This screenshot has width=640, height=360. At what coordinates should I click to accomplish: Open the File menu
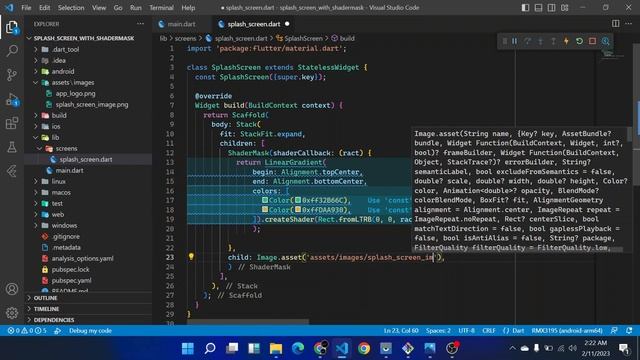pyautogui.click(x=26, y=7)
